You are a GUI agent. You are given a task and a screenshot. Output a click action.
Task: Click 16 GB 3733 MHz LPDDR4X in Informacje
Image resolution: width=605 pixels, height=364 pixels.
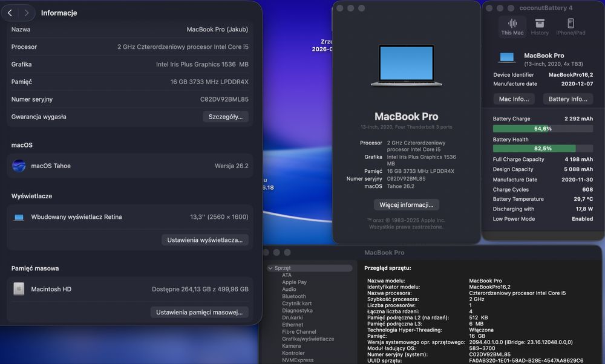pos(209,82)
